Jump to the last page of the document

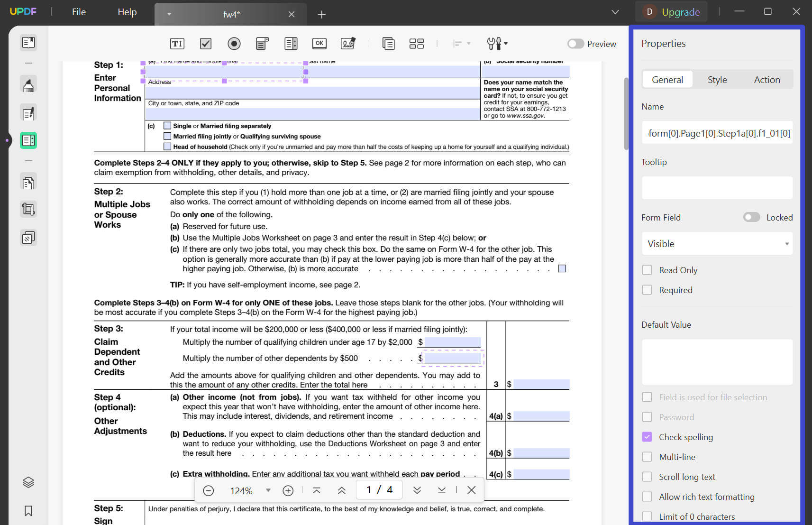click(x=441, y=489)
